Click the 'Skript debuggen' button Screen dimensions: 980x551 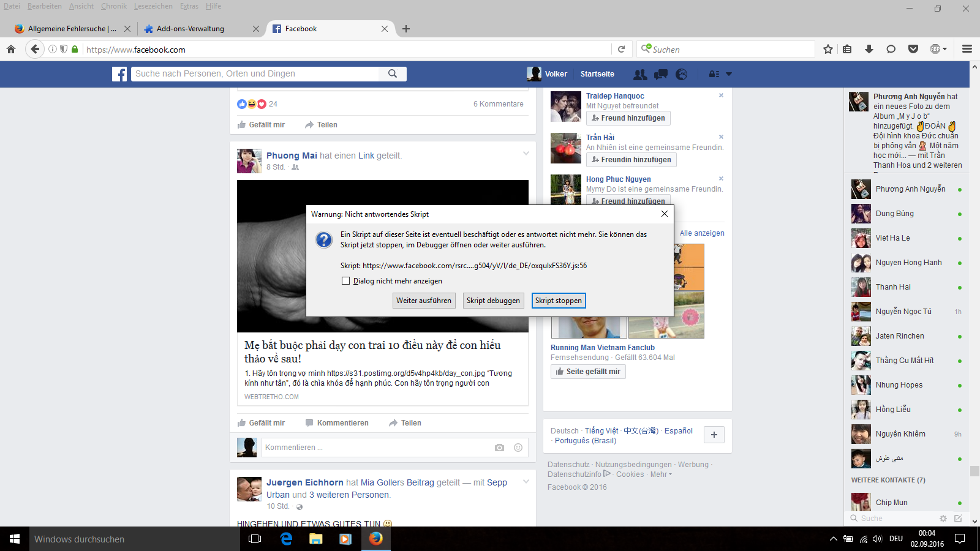[x=493, y=301]
